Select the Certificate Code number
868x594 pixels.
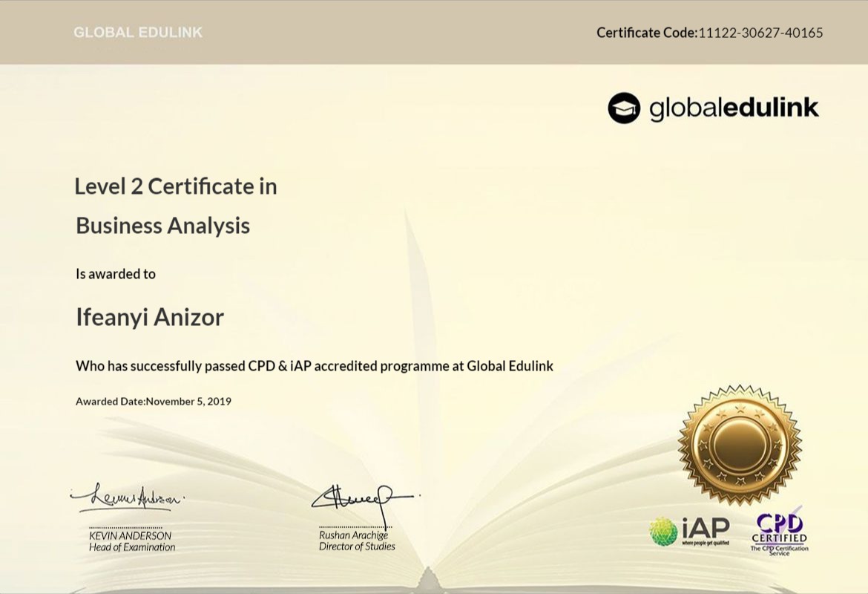(x=760, y=33)
